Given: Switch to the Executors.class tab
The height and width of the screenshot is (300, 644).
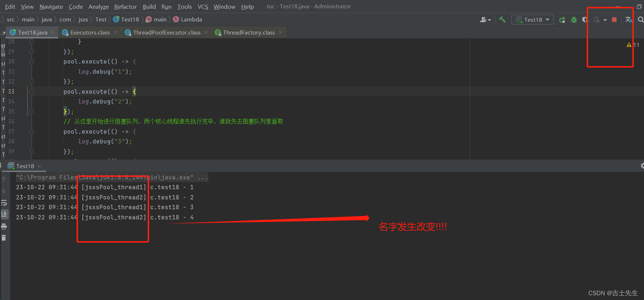Looking at the screenshot, I should point(90,32).
